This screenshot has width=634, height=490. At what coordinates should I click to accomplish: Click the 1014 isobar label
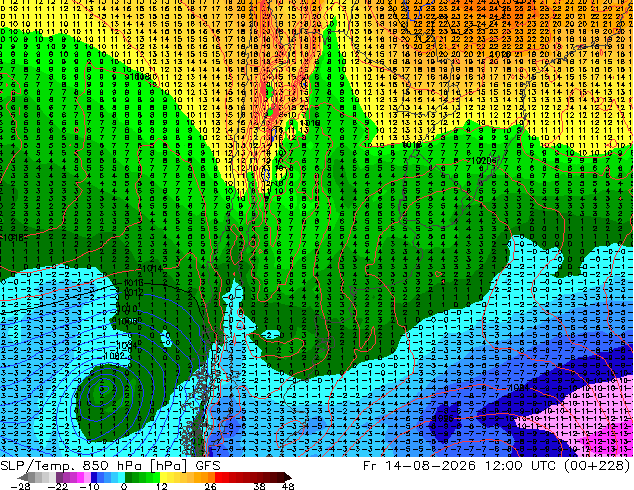point(152,268)
